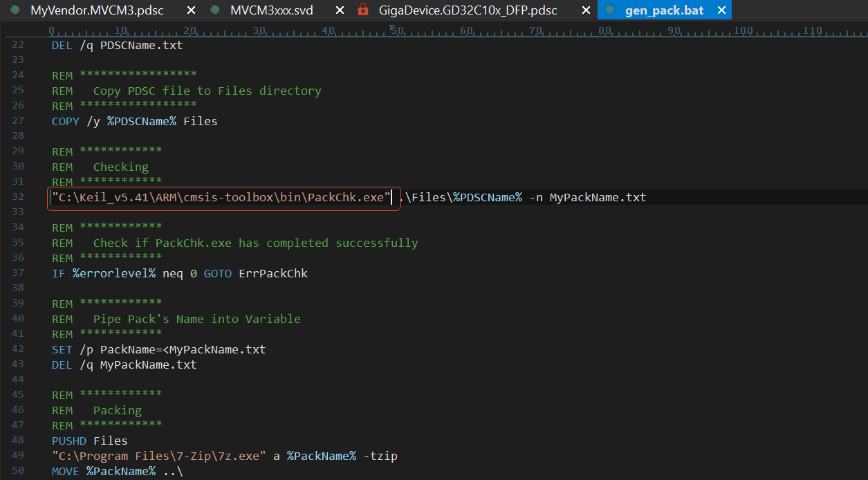The width and height of the screenshot is (868, 480).
Task: Click the status dot on MyVendor.MVCM3.pdsc tab
Action: click(15, 10)
